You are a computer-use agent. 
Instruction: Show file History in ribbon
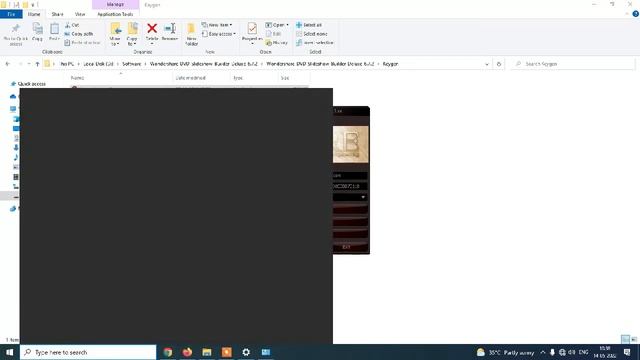point(276,42)
